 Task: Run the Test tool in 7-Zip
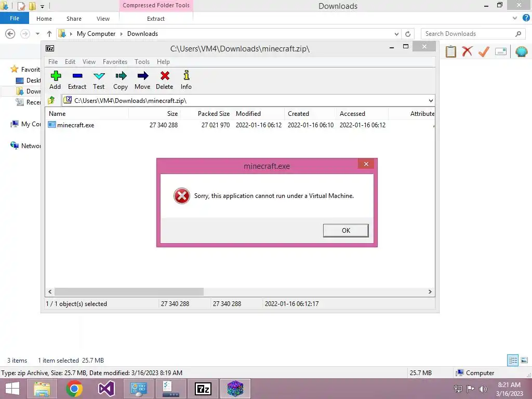[x=99, y=80]
